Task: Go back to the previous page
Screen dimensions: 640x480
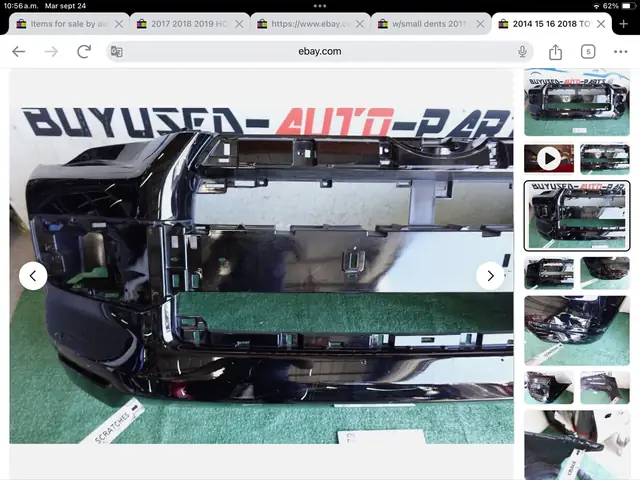Action: click(x=19, y=51)
